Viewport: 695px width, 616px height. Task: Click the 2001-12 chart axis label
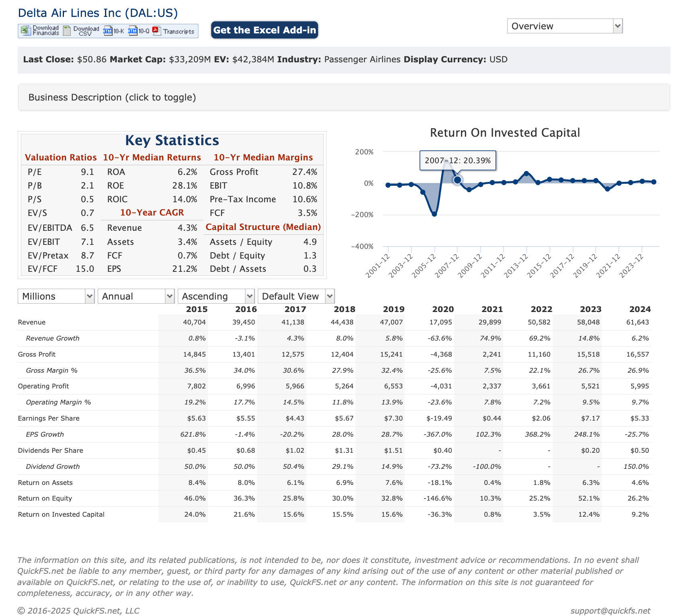(x=378, y=266)
